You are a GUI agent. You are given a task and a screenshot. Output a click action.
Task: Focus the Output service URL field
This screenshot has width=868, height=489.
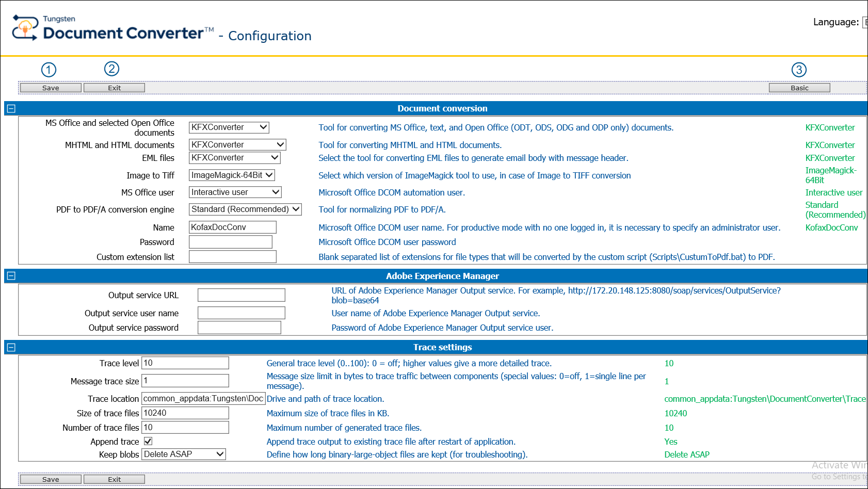click(x=241, y=295)
